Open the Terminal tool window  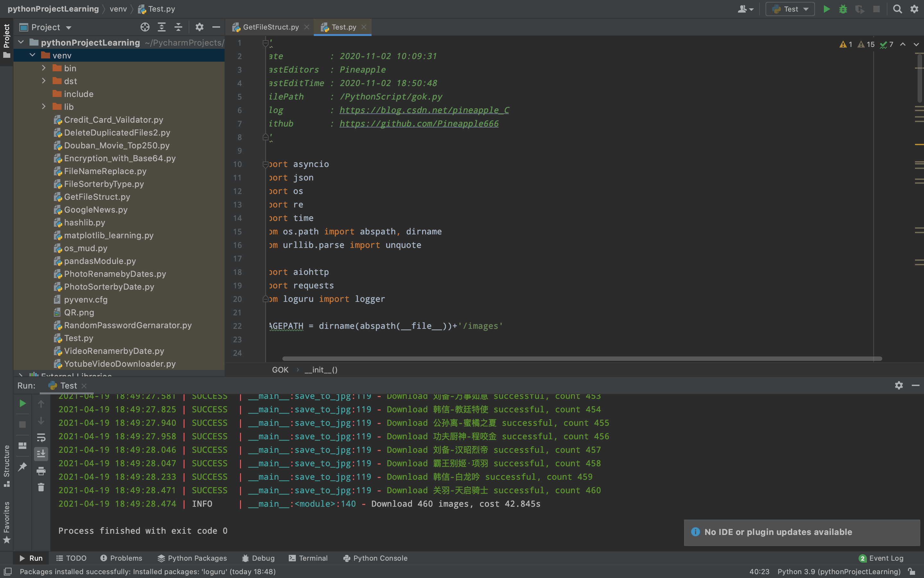pyautogui.click(x=308, y=558)
